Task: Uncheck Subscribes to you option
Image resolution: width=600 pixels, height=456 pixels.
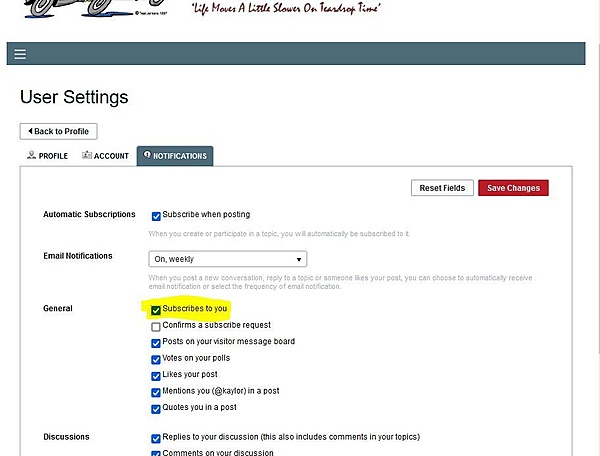Action: point(156,310)
